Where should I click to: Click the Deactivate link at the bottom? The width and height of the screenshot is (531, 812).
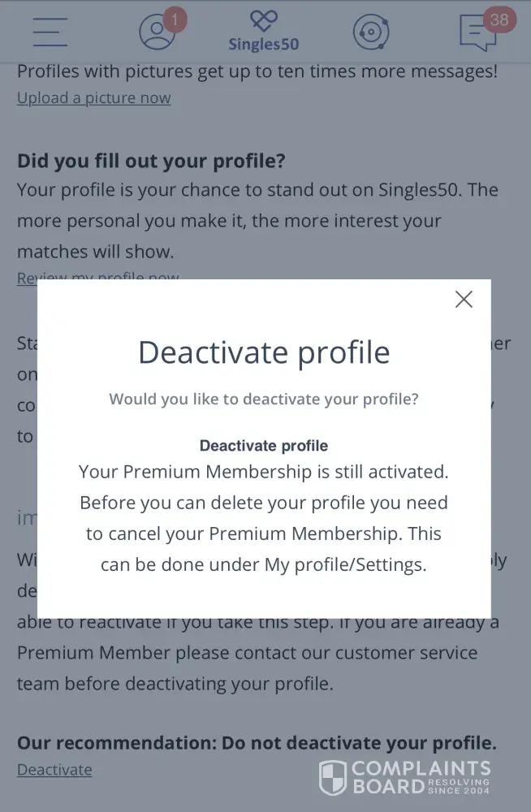coord(54,770)
